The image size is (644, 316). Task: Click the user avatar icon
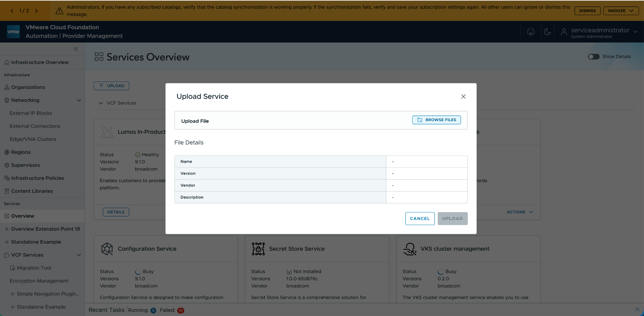tap(564, 32)
